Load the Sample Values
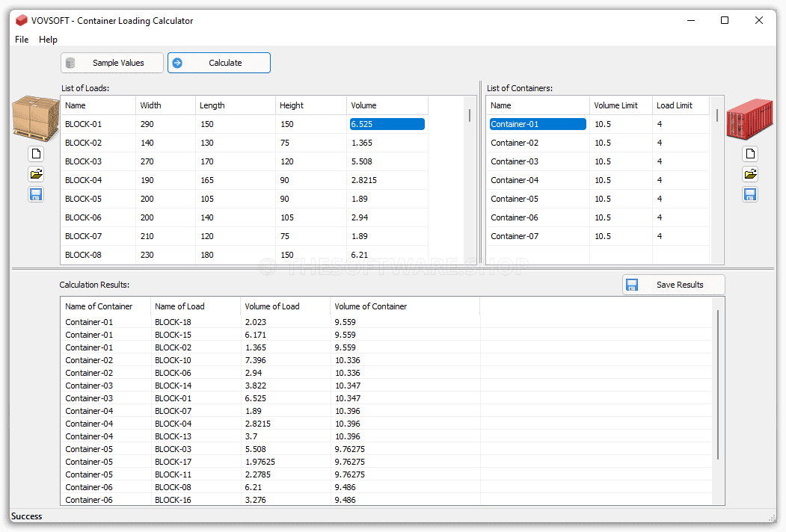The width and height of the screenshot is (786, 532). [112, 63]
